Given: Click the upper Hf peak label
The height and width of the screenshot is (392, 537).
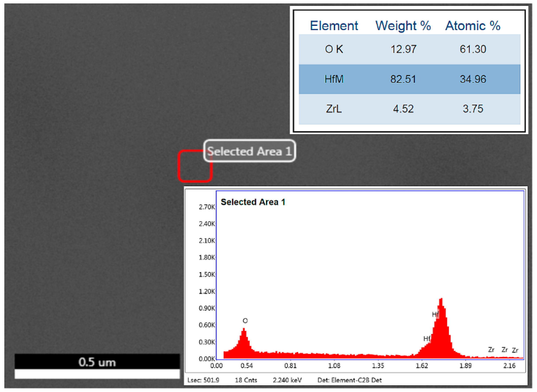Looking at the screenshot, I should point(435,314).
